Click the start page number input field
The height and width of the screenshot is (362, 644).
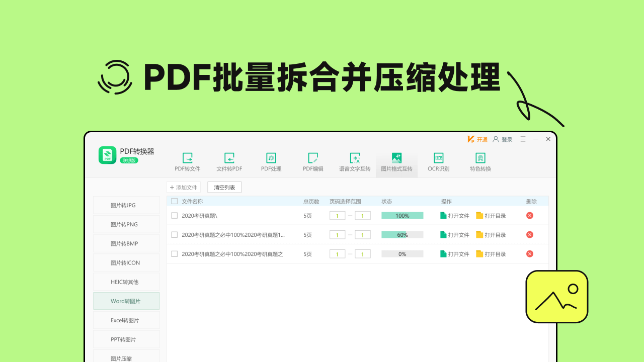pyautogui.click(x=337, y=215)
